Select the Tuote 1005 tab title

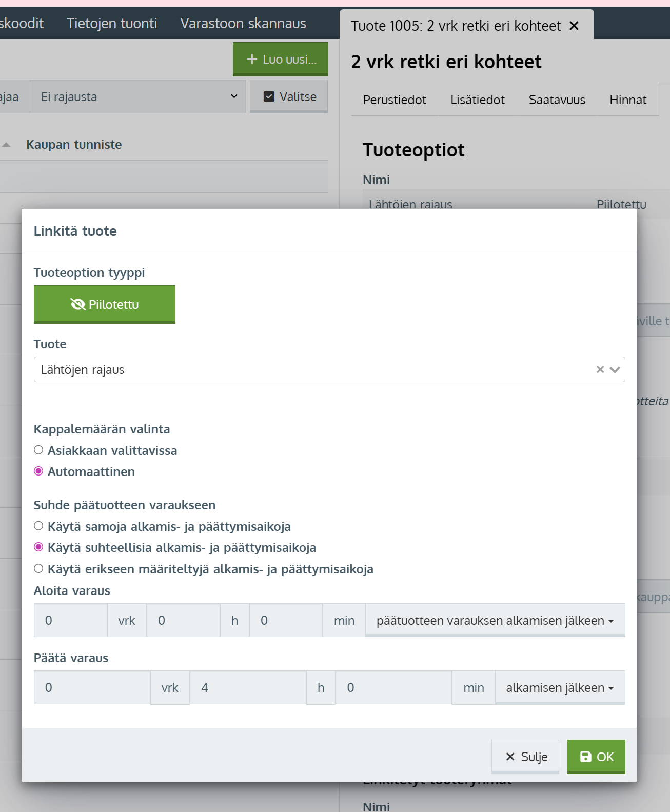point(456,26)
